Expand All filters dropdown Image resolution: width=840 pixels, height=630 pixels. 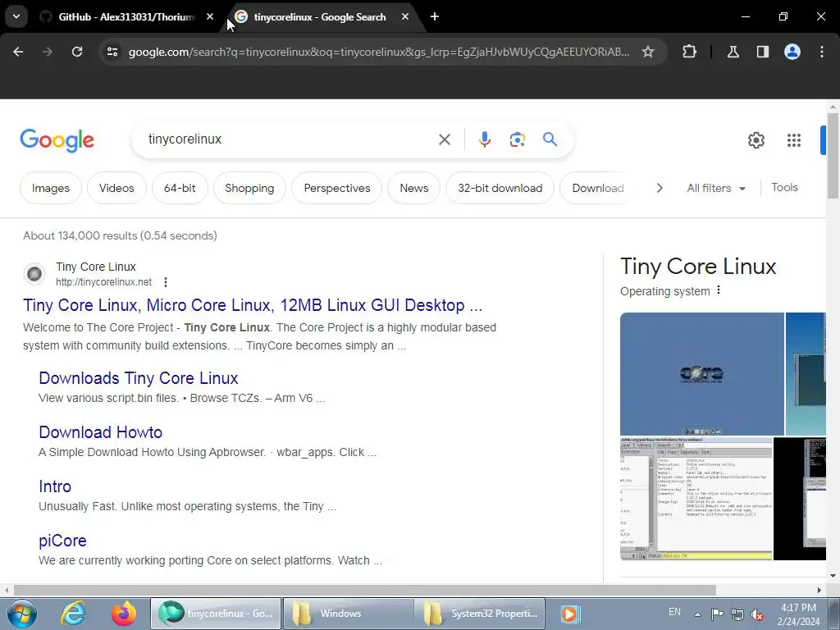tap(715, 188)
